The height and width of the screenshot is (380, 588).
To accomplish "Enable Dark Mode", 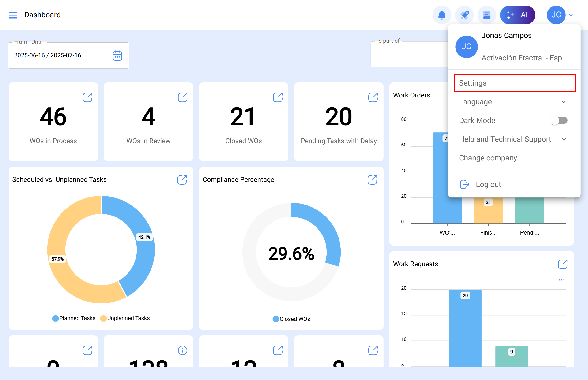I will click(559, 120).
